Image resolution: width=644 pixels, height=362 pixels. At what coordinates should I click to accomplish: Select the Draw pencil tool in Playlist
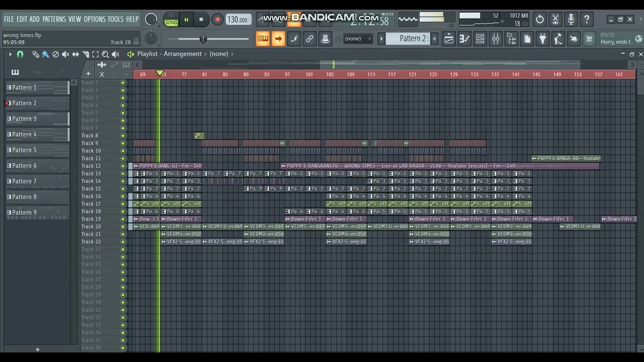click(x=36, y=54)
